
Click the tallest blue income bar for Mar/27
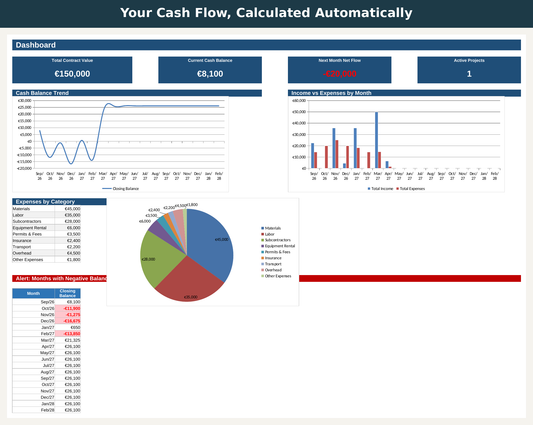click(x=376, y=140)
